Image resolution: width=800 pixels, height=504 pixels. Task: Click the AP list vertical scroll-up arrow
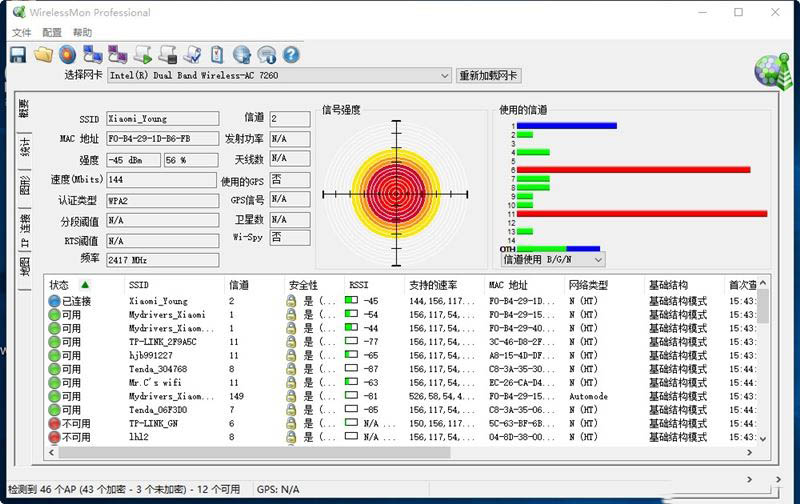click(763, 283)
